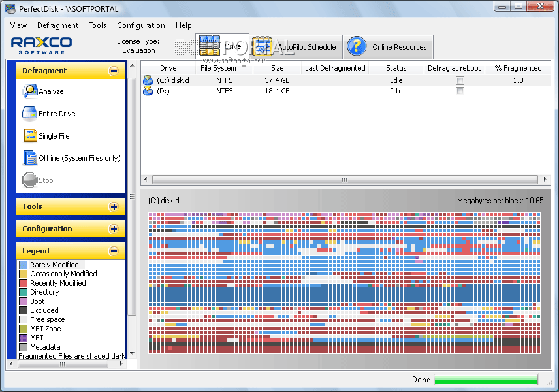
Task: Click the 1.0 fragmented value
Action: pos(518,80)
